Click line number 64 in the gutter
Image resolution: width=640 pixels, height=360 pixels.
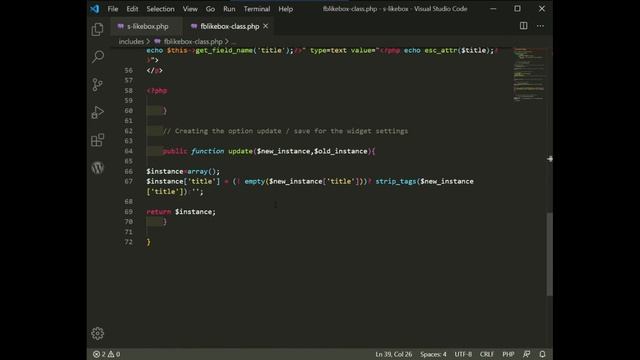(129, 151)
